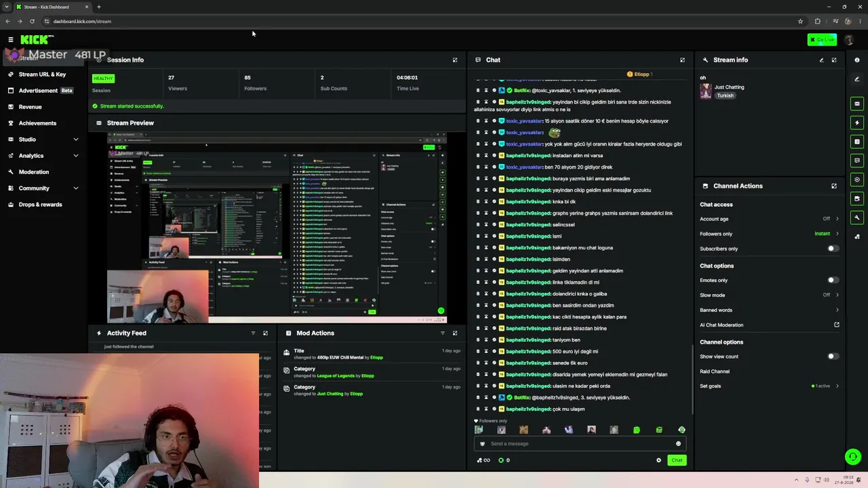Screen dimensions: 868x488
Task: Focus the Send a message field
Action: pyautogui.click(x=580, y=444)
